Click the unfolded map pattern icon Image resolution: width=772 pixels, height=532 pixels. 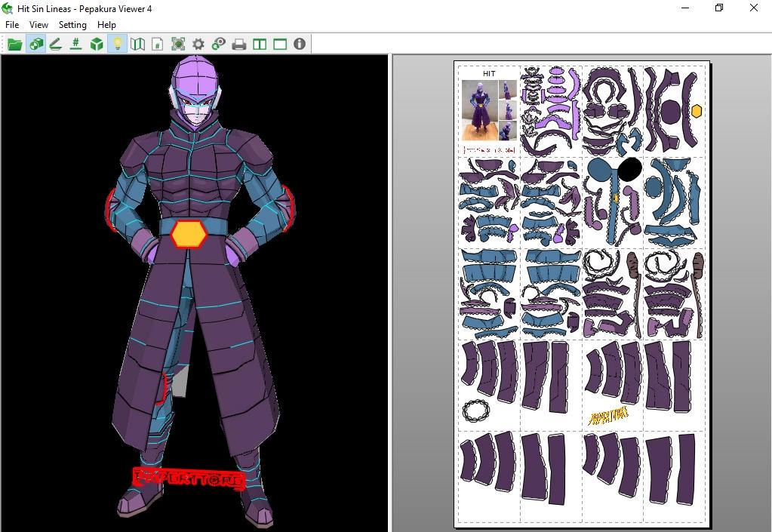137,45
